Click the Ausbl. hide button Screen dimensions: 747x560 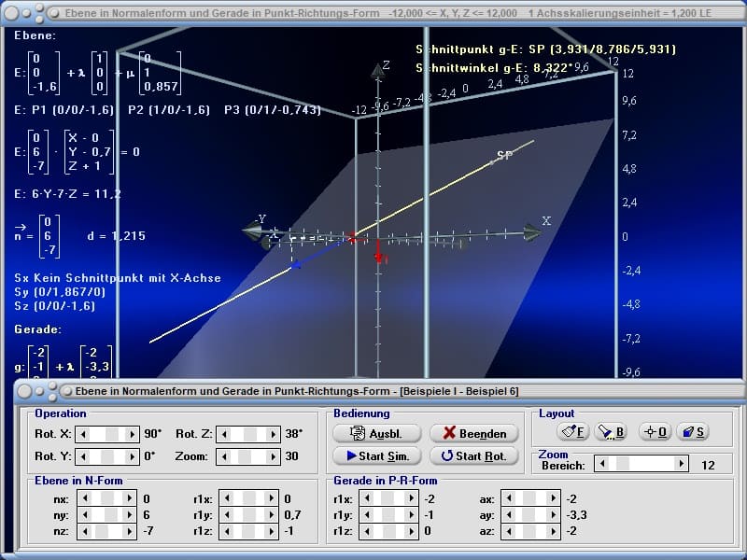click(377, 433)
